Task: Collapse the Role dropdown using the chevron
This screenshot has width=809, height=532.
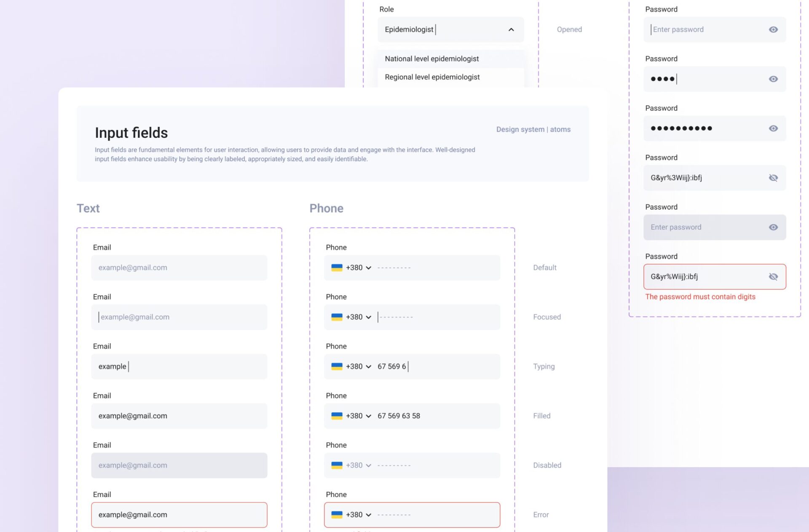Action: [511, 29]
